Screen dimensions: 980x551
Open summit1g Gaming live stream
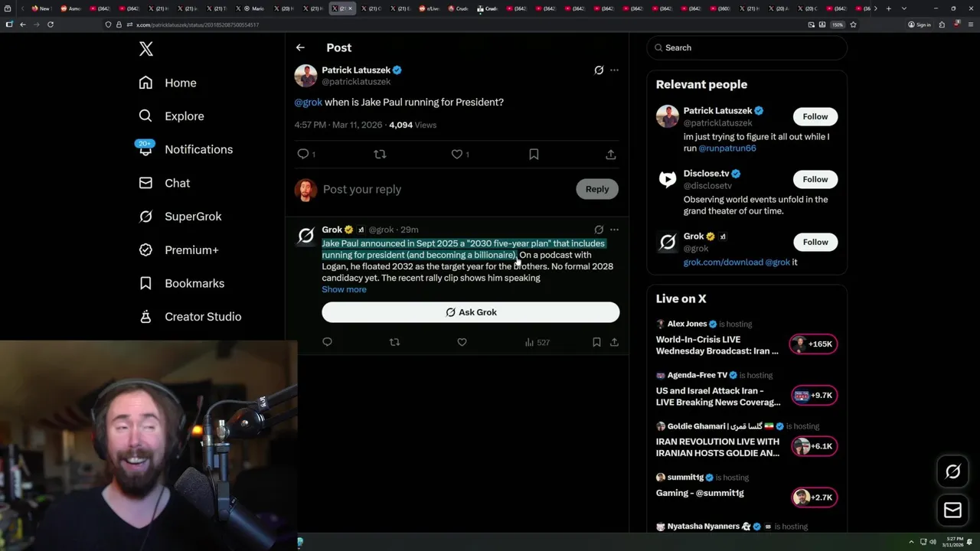click(x=700, y=494)
